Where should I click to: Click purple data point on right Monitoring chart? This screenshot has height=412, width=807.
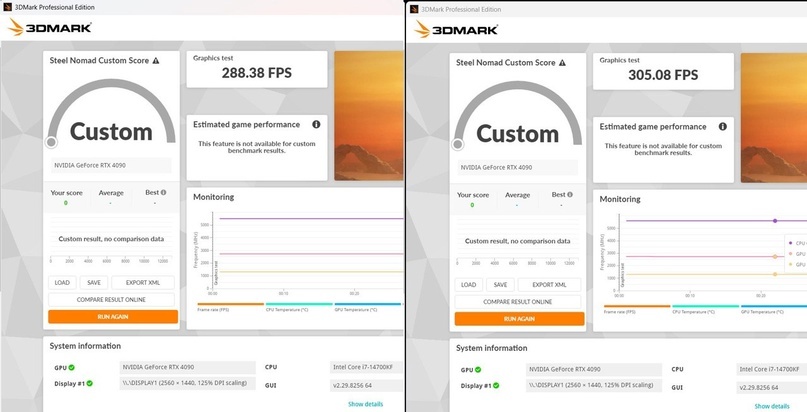coord(775,221)
